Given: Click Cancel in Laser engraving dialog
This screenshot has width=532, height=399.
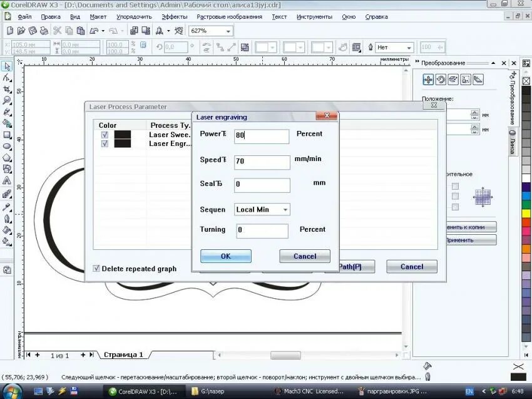Looking at the screenshot, I should tap(305, 256).
